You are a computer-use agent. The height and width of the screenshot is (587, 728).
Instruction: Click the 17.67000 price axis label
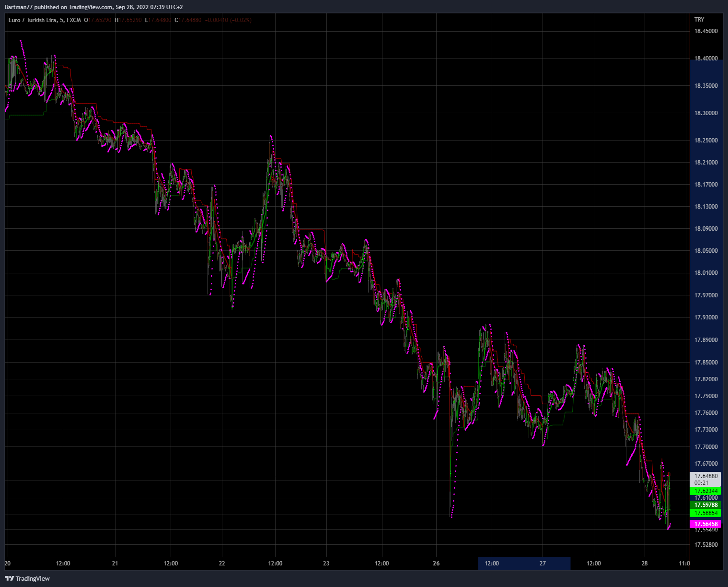706,464
